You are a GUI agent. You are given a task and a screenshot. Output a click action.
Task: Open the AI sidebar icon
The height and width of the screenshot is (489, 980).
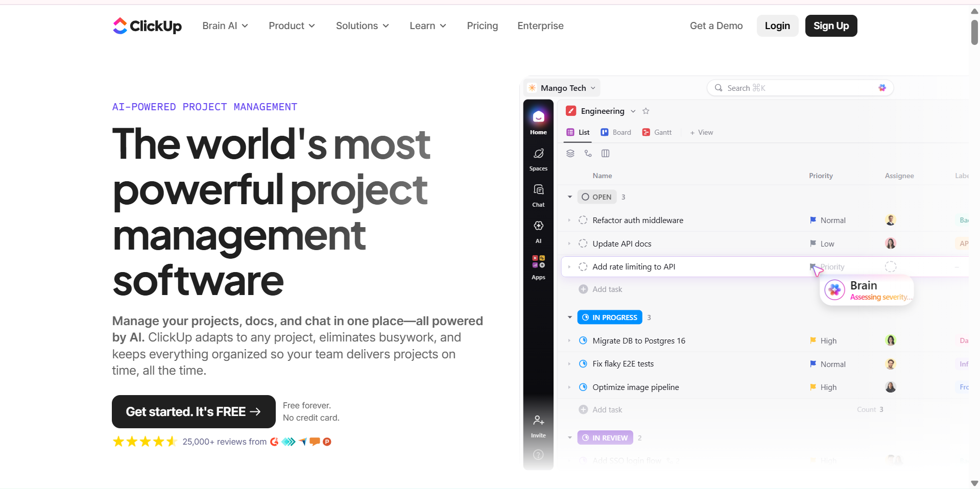(x=538, y=226)
